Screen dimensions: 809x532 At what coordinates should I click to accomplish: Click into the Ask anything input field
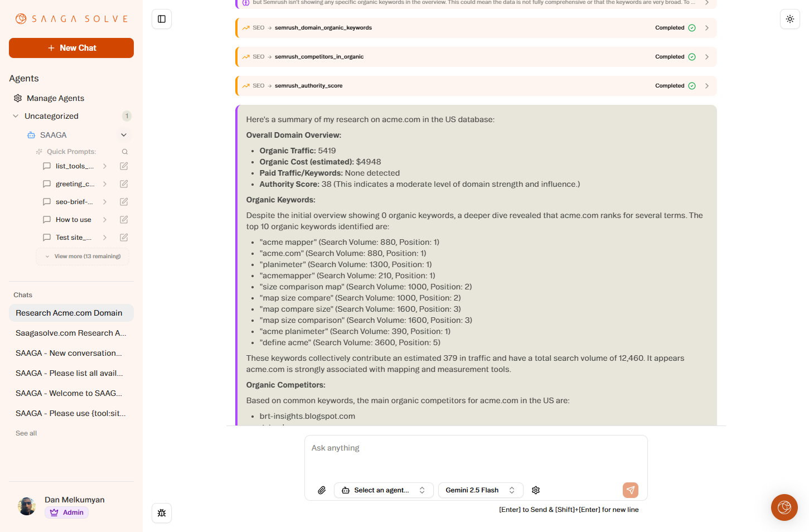pos(476,448)
